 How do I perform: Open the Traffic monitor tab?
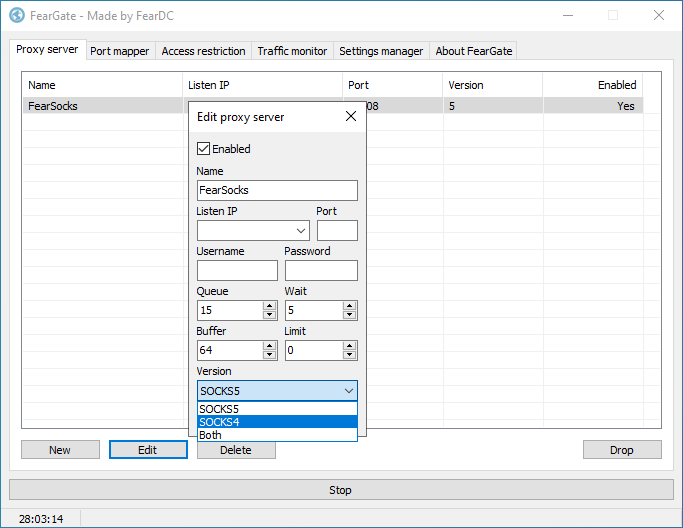(x=292, y=51)
